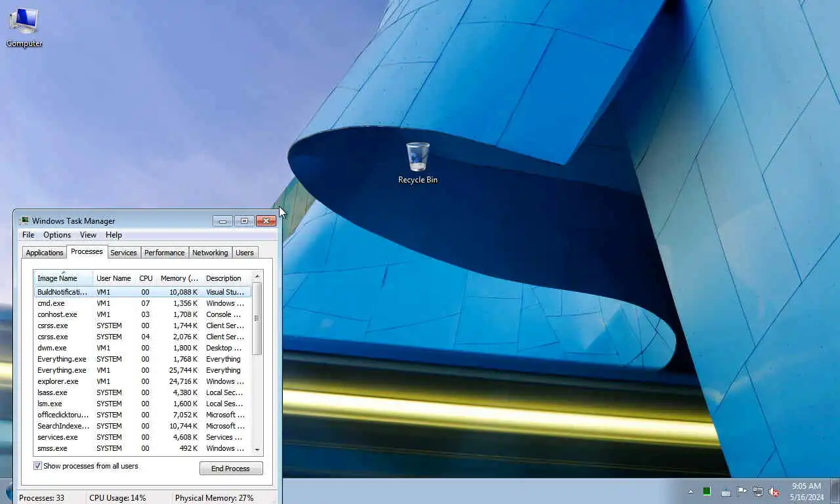Screen dimensions: 840x504
Task: Close the Windows Task Manager window
Action: coord(266,221)
